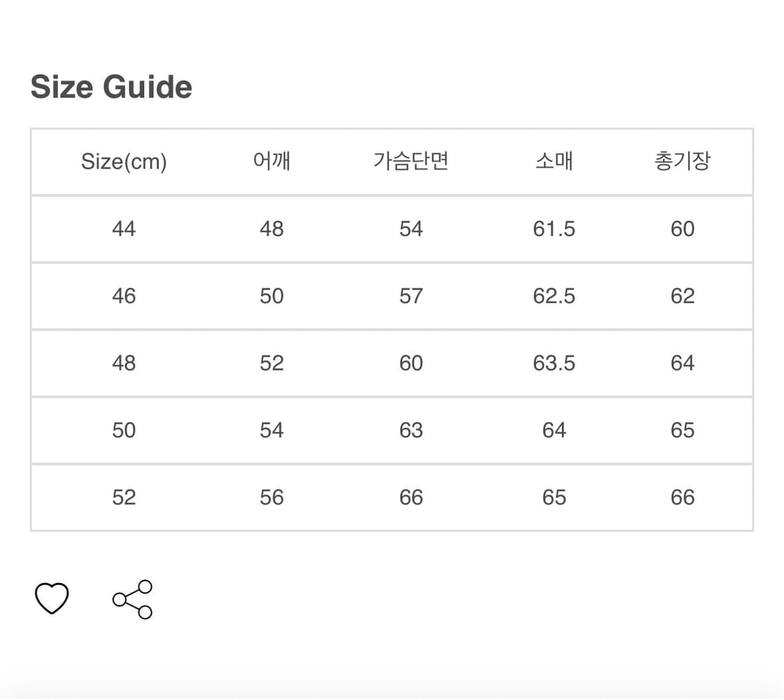
Task: Click the 62 total length for size 46
Action: (683, 295)
